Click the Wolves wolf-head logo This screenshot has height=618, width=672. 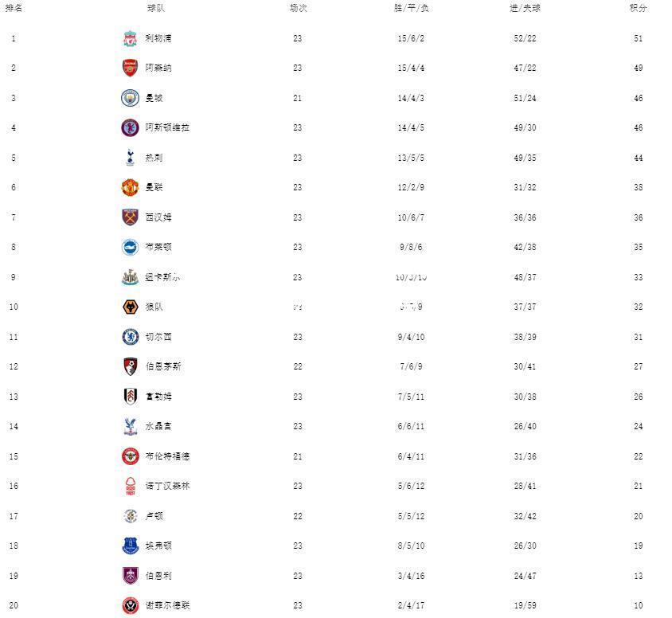tap(130, 307)
